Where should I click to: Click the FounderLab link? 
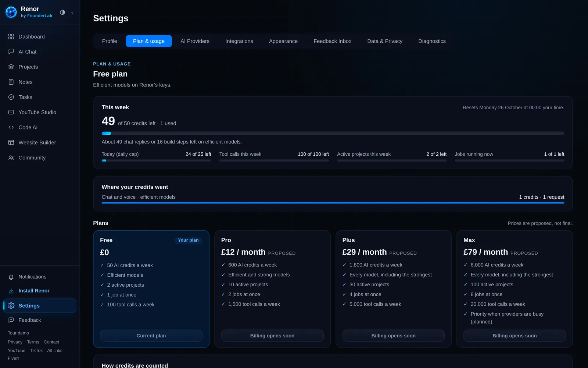(x=40, y=16)
